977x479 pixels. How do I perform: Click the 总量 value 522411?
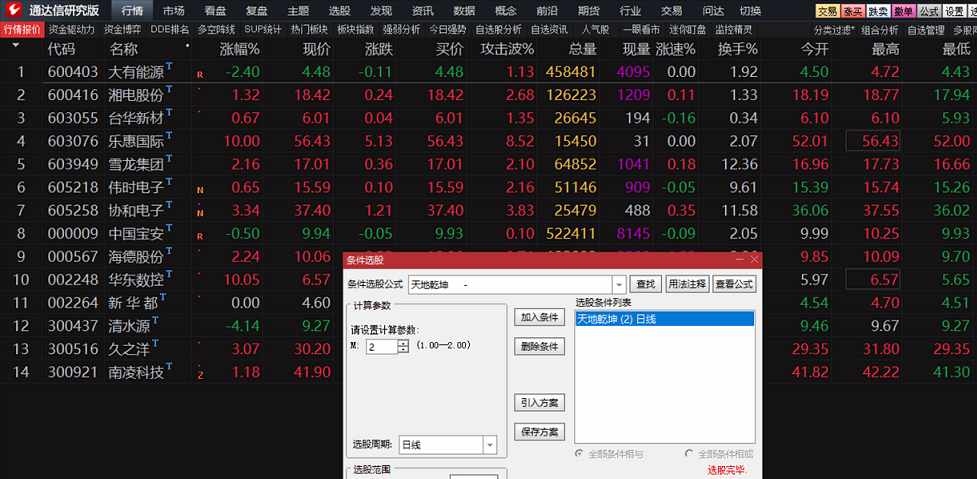(x=571, y=234)
